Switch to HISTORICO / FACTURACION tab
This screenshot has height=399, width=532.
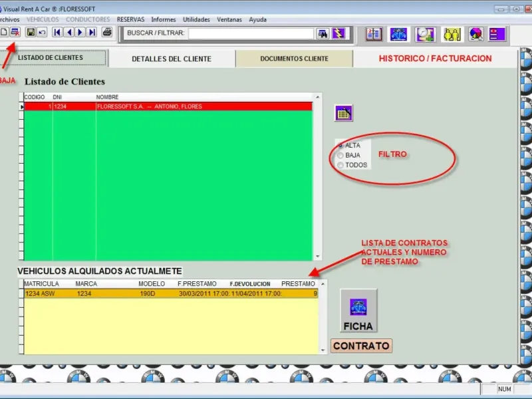click(436, 59)
